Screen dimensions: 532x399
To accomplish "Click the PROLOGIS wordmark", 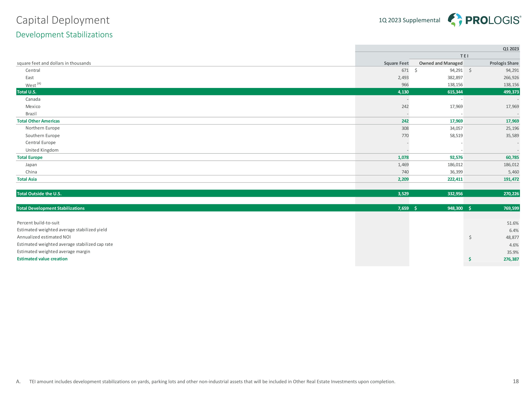I will (493, 20).
